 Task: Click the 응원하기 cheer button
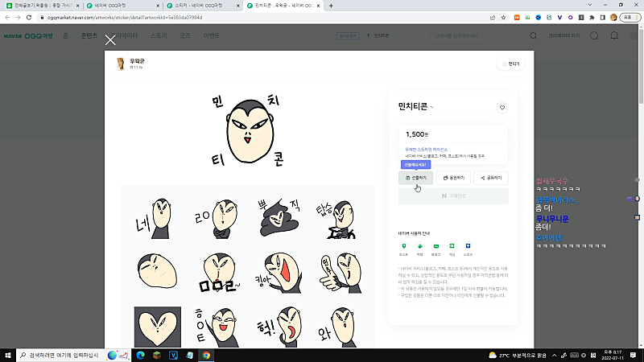click(453, 178)
